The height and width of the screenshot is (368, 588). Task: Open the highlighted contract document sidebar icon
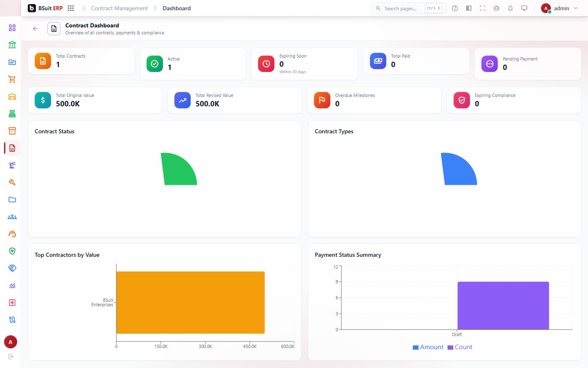[12, 148]
